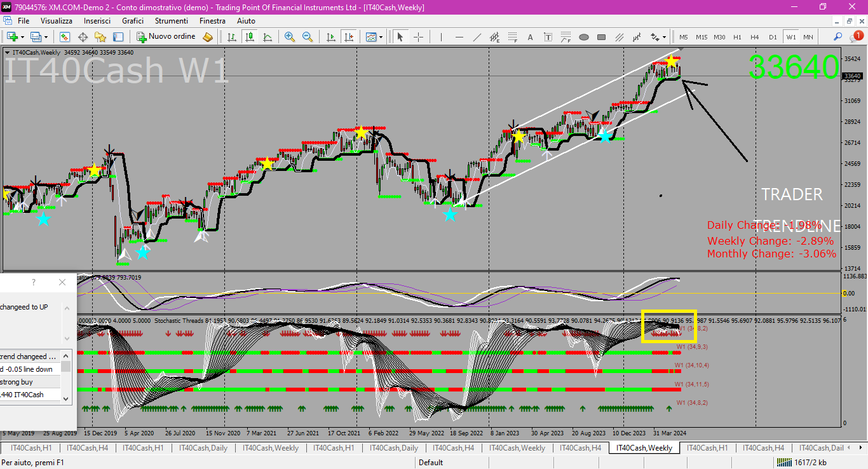The height and width of the screenshot is (469, 868).
Task: Open the chat notifications icon
Action: tap(856, 37)
